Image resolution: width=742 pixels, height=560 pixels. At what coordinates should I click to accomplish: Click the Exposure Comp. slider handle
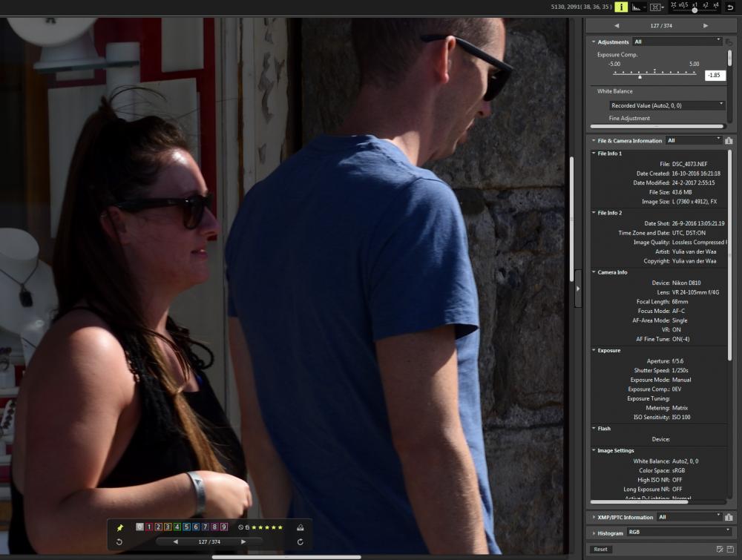640,76
